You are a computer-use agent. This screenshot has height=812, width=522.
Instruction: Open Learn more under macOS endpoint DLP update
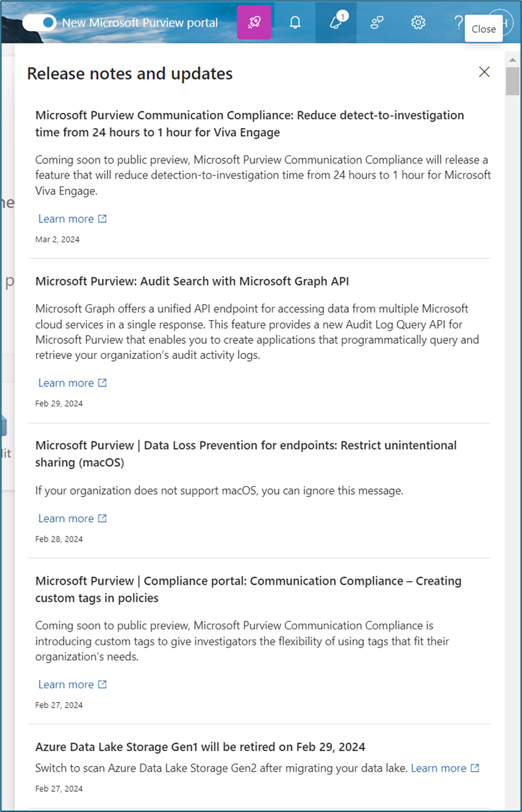coord(66,519)
